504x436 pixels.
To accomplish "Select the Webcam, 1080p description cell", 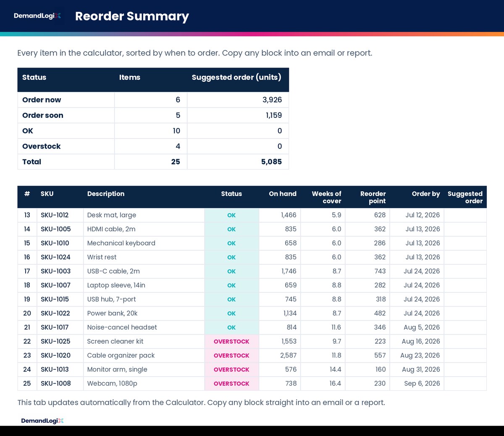I will 144,384.
